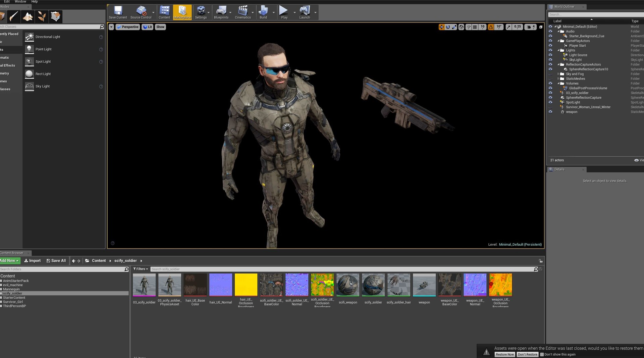Open the Perspective view mode dropdown
Viewport: 644px width, 358px height.
click(x=128, y=27)
